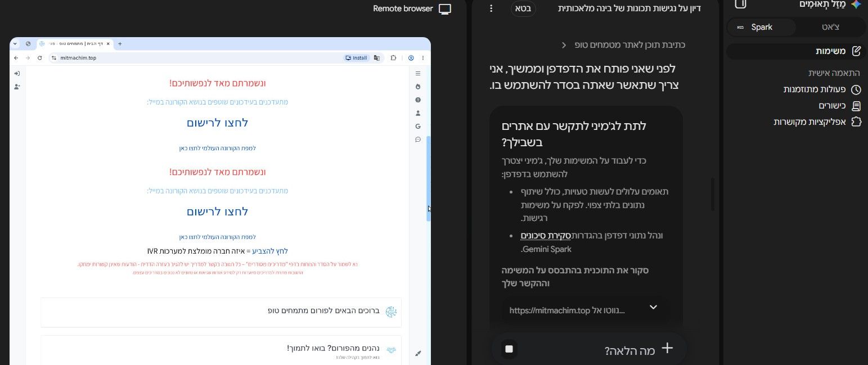Open connected apps via the puzzle-piece icon
Image resolution: width=868 pixels, height=365 pixels.
coord(856,121)
